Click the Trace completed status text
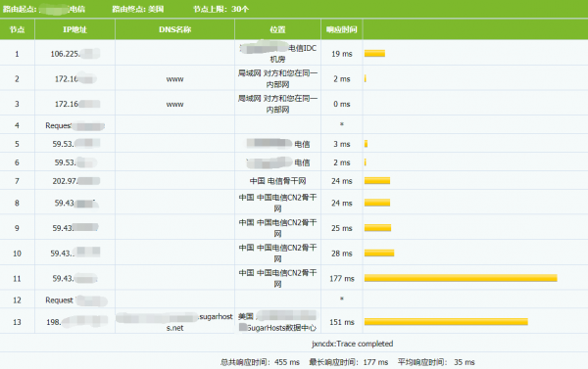The image size is (588, 369). 353,344
